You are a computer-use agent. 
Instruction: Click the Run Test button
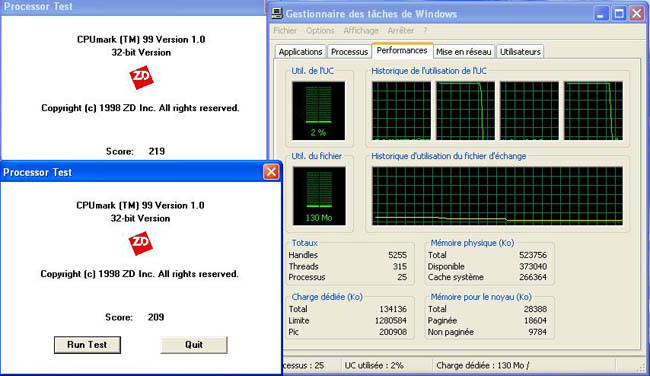tap(87, 345)
